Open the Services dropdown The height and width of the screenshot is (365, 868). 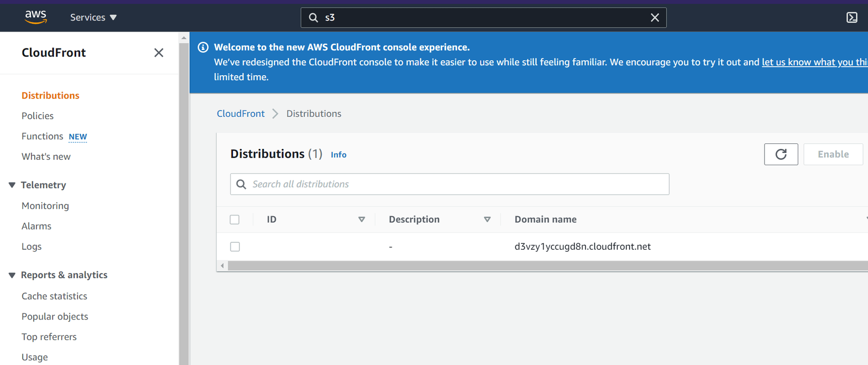[x=92, y=17]
